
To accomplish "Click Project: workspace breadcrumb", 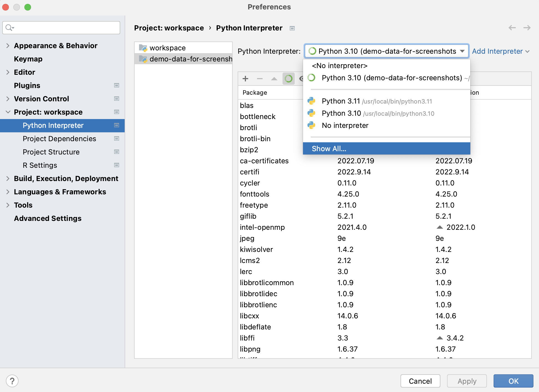I will 169,28.
